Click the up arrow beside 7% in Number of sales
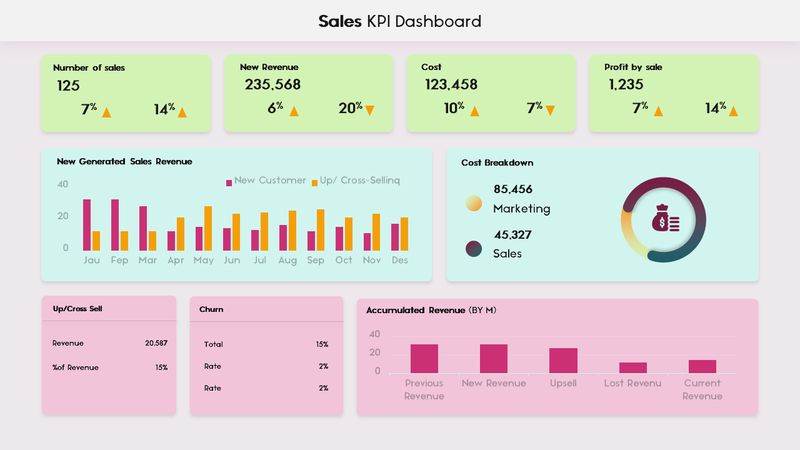This screenshot has height=450, width=800. click(106, 112)
